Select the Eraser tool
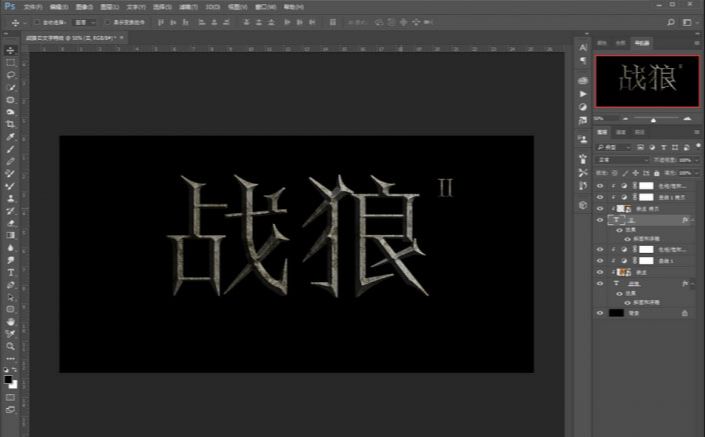Viewport: 705px width, 437px height. (x=10, y=223)
